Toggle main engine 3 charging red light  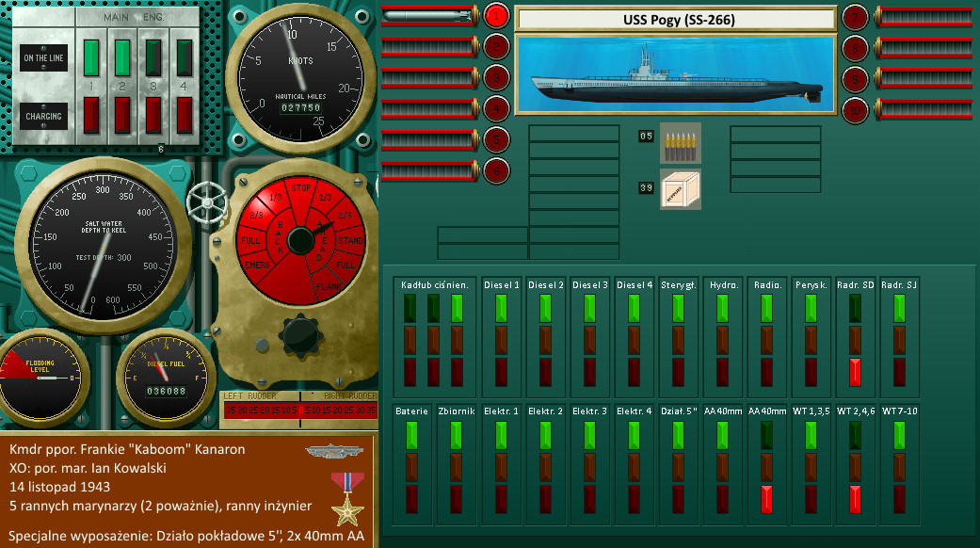click(x=153, y=114)
